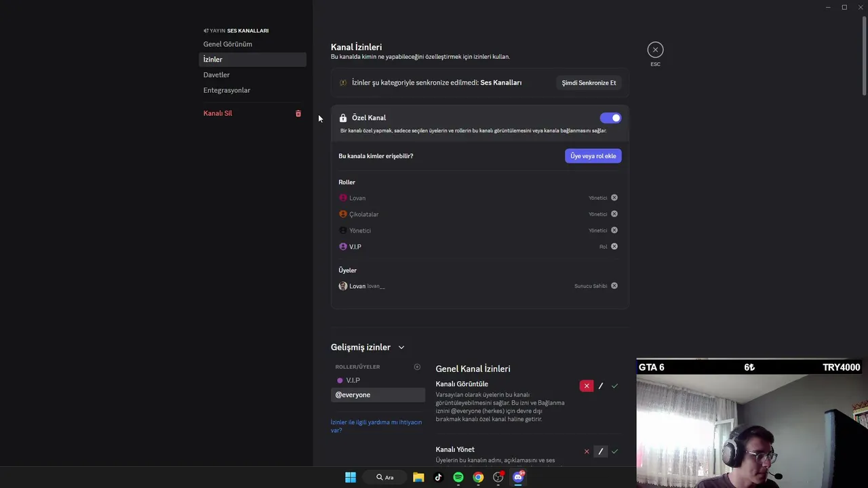868x488 pixels.
Task: Click the Çikolatalar role name text
Action: 364,214
